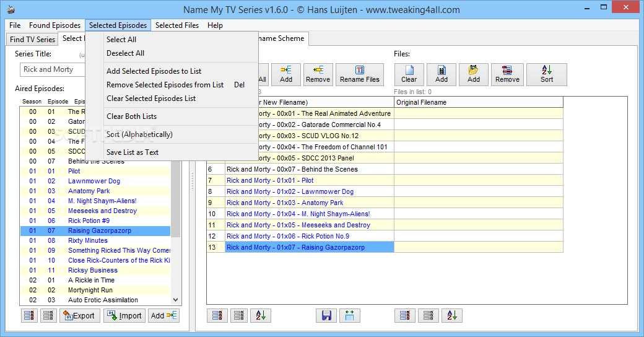Select the Anatomy Park episode
The width and height of the screenshot is (644, 337).
pyautogui.click(x=95, y=191)
